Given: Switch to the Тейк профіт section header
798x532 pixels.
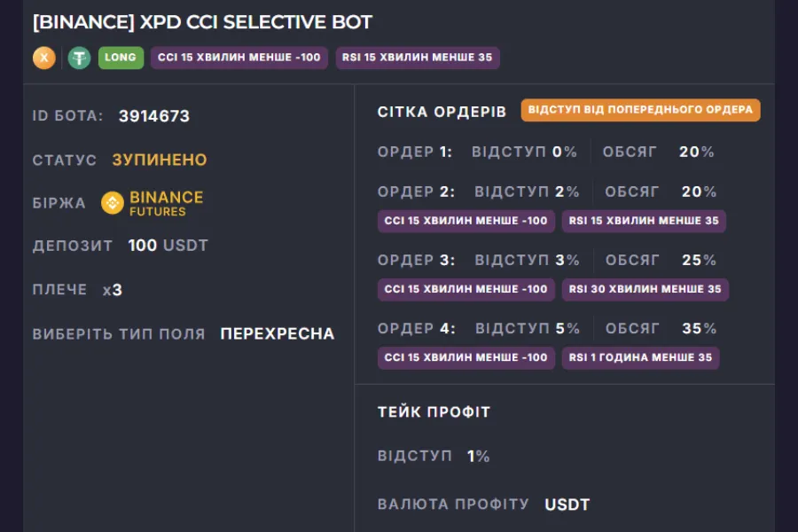Looking at the screenshot, I should [431, 411].
